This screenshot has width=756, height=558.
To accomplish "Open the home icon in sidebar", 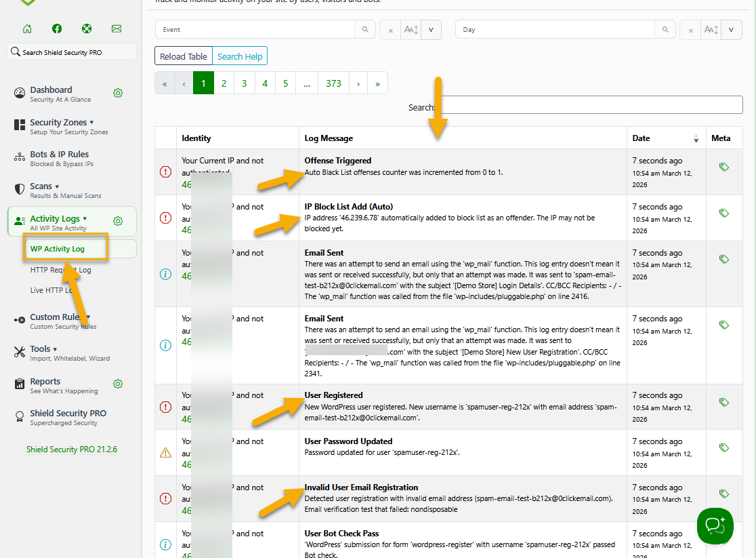I will tap(28, 29).
